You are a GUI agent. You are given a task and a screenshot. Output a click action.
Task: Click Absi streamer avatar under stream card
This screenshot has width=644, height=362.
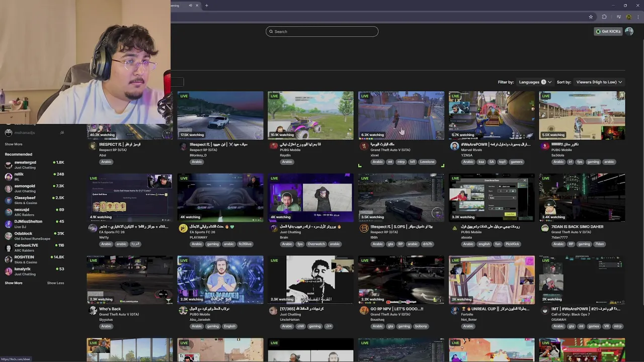pos(93,146)
